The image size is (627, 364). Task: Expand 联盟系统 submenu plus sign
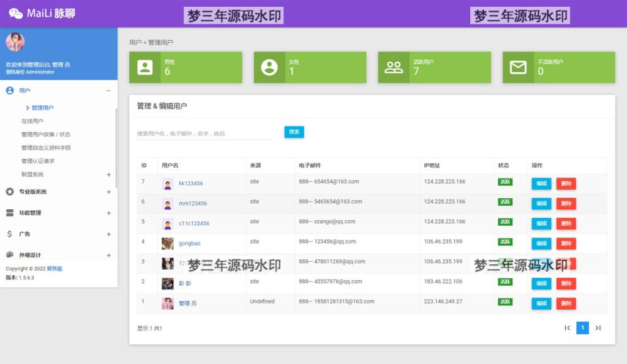tap(108, 174)
